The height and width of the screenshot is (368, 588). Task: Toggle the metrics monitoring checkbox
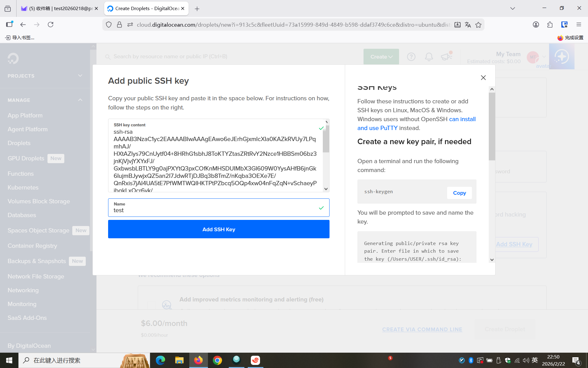[152, 305]
